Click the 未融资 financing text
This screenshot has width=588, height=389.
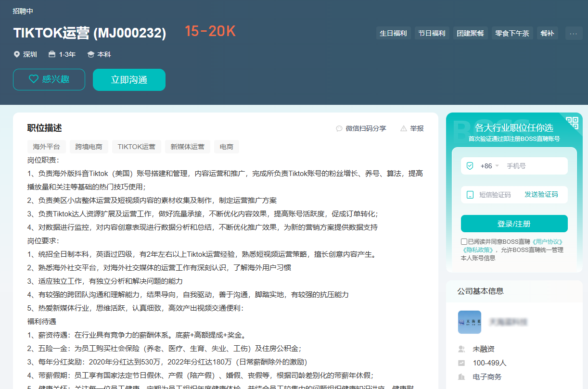(484, 349)
